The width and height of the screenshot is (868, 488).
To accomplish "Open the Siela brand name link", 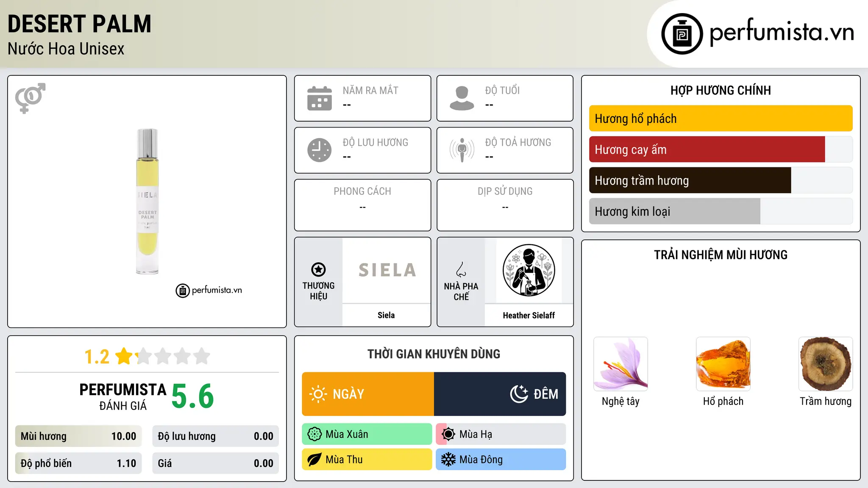I will [386, 315].
